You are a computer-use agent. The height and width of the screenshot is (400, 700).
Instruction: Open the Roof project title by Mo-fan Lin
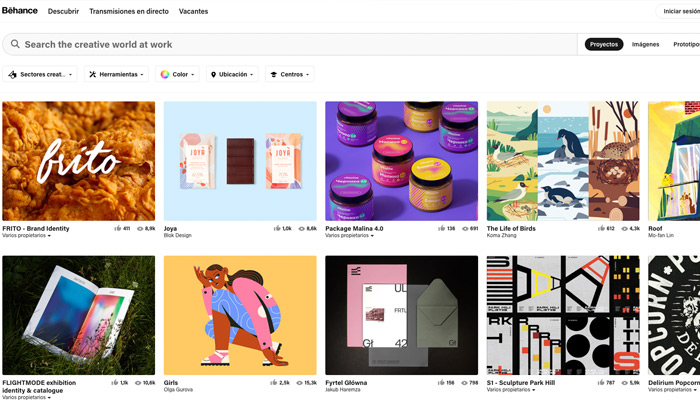click(x=655, y=228)
